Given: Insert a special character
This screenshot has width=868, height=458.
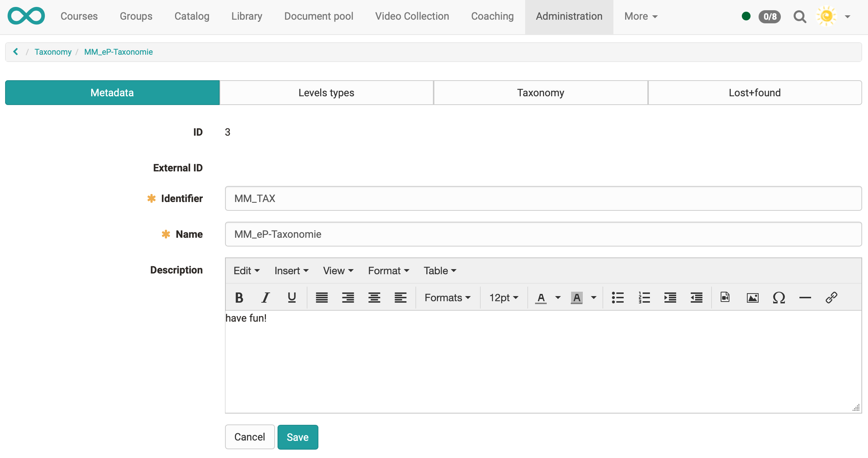Looking at the screenshot, I should (x=779, y=298).
